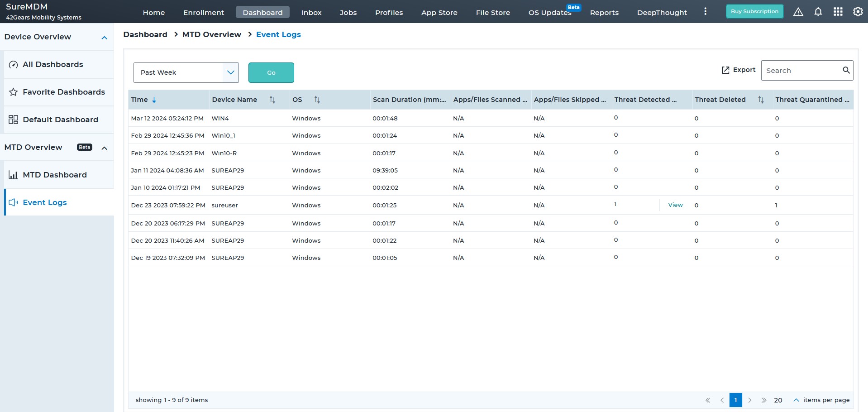The height and width of the screenshot is (412, 868).
Task: Sort by Device Name column arrows
Action: click(x=272, y=100)
